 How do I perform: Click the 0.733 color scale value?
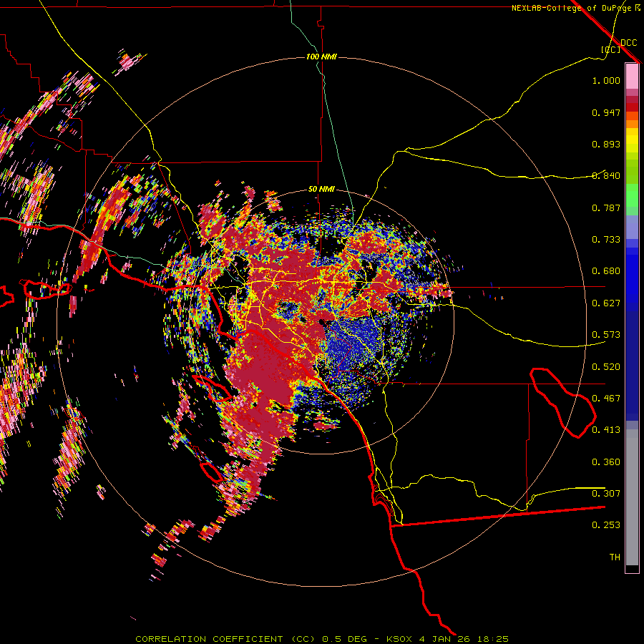[606, 240]
